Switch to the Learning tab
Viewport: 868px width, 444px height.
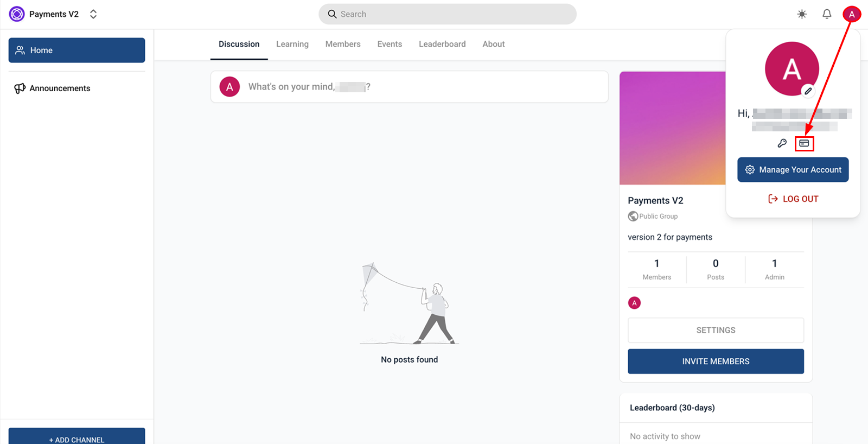(292, 44)
